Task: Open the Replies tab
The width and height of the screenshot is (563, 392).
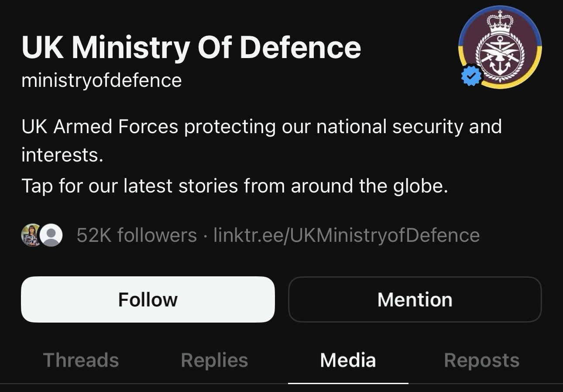Action: coord(214,361)
